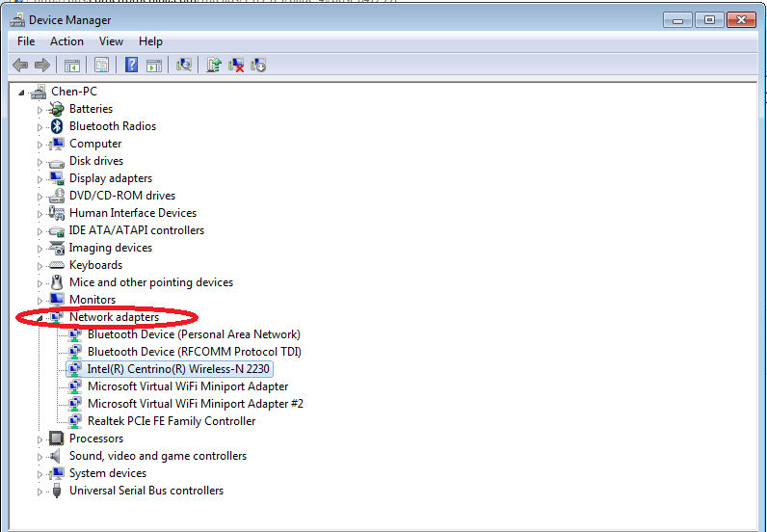Expand the Universal Serial Bus controllers node
This screenshot has width=767, height=532.
pos(40,492)
